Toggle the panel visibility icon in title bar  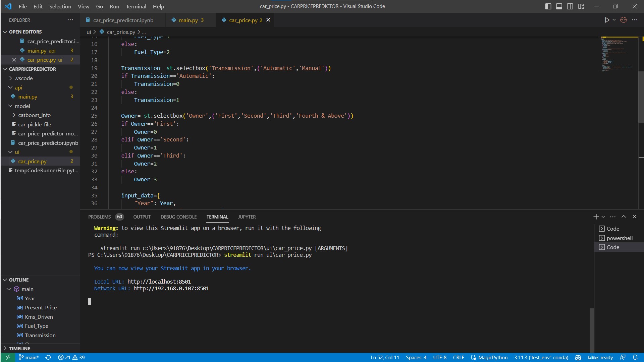[x=559, y=6]
